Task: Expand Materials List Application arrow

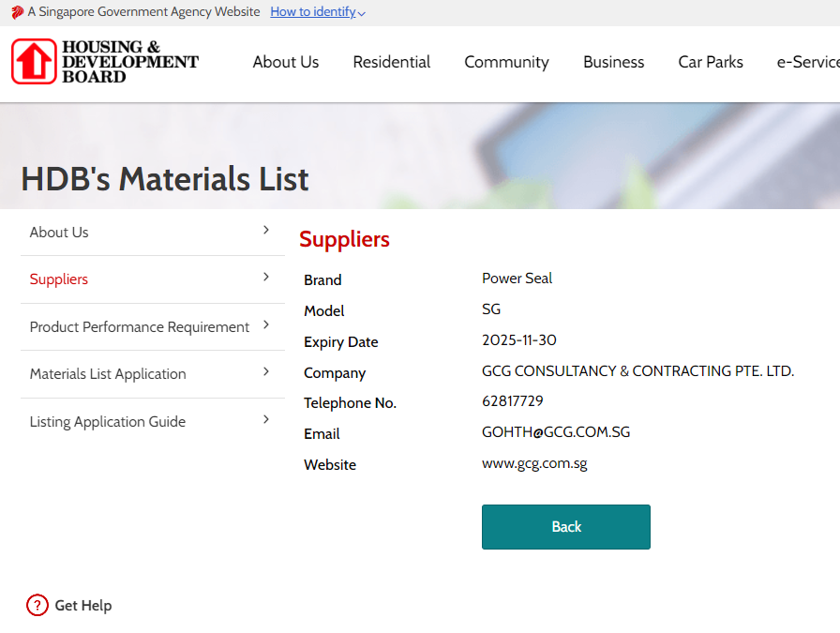Action: tap(265, 371)
